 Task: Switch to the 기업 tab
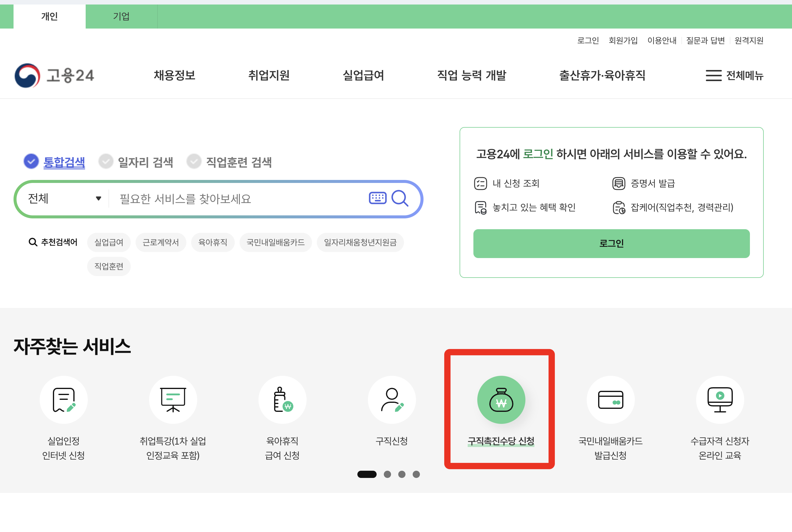click(121, 16)
